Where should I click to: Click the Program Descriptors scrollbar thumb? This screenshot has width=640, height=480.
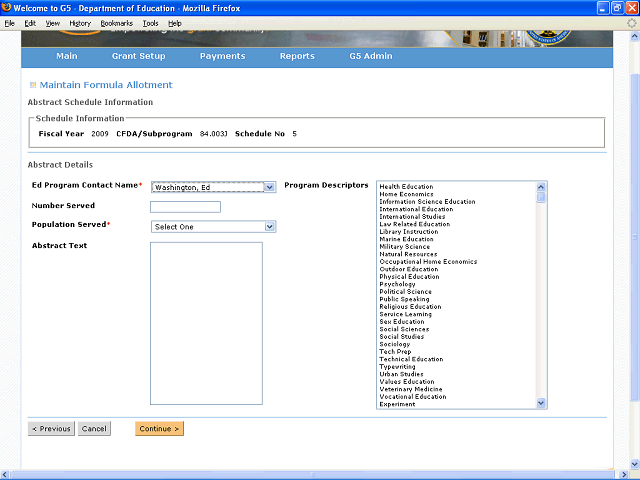coord(541,197)
